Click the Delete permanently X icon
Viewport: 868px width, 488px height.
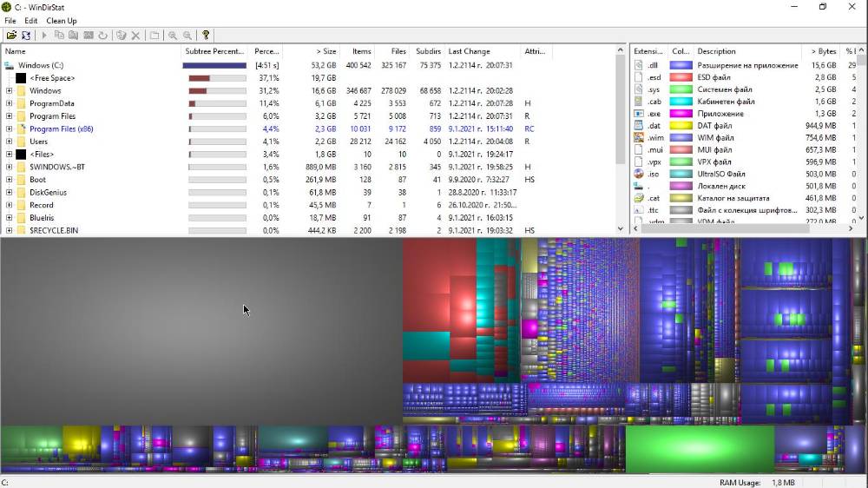[135, 36]
